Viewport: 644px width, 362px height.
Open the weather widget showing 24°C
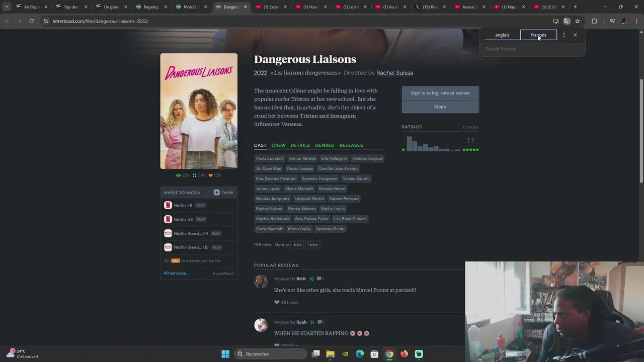(23, 354)
